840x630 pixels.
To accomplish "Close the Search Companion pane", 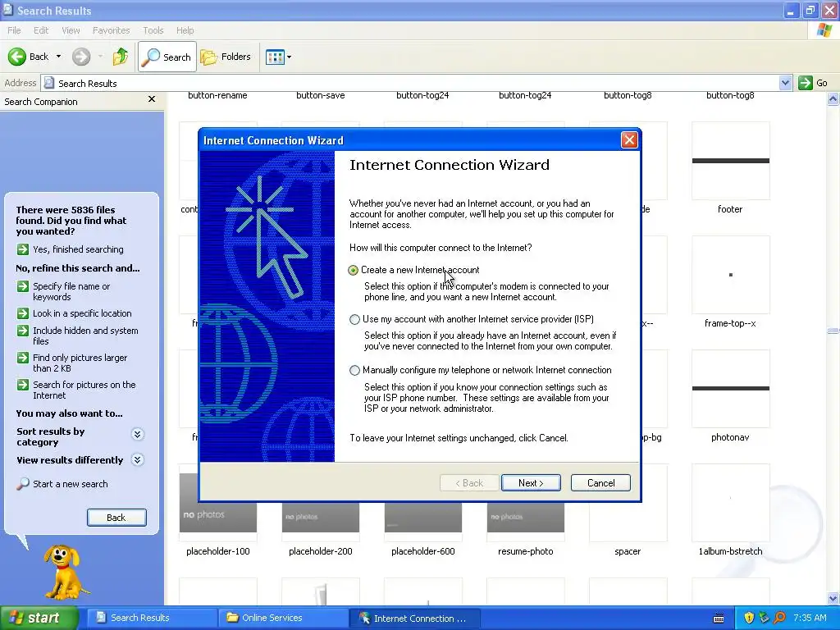I will [x=152, y=99].
